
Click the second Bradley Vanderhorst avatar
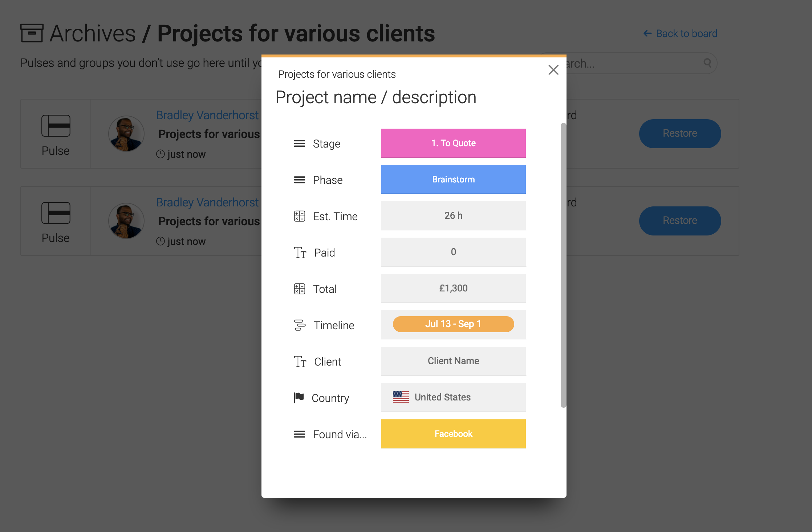point(126,221)
